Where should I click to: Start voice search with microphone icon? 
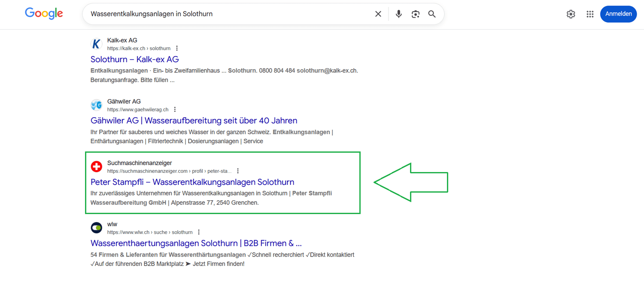399,14
